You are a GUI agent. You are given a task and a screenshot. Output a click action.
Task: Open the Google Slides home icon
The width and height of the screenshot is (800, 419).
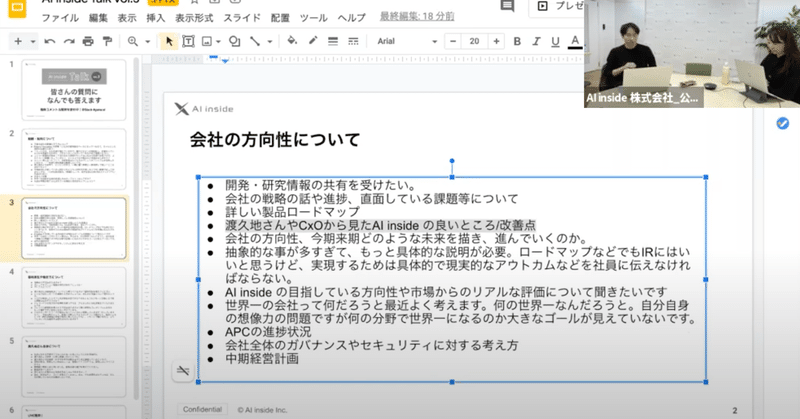[x=17, y=8]
